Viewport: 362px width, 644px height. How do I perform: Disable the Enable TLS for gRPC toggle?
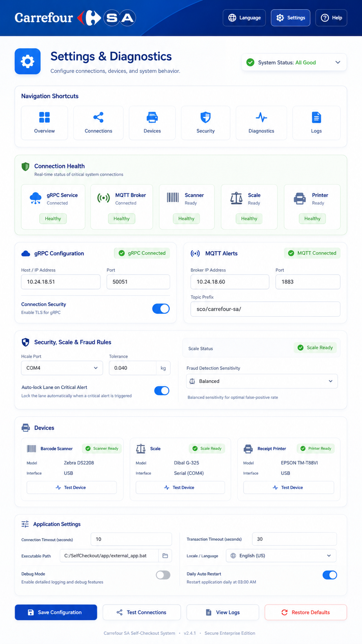[161, 309]
